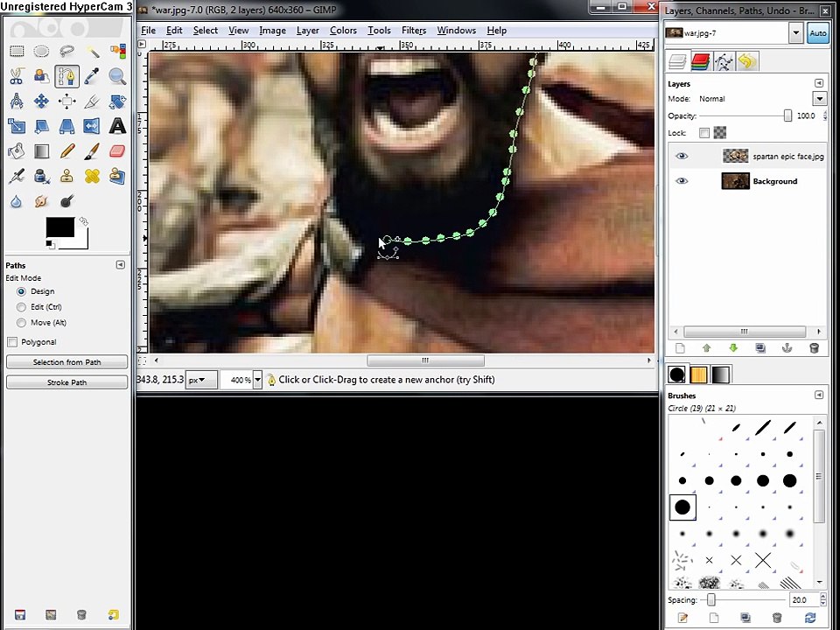
Task: Select the Ellipse Select tool
Action: click(x=41, y=52)
